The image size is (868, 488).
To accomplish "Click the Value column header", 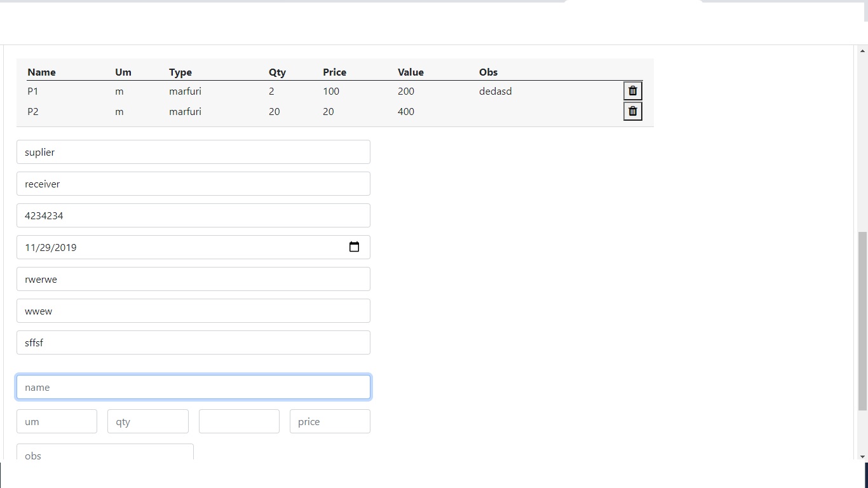I will pyautogui.click(x=410, y=72).
